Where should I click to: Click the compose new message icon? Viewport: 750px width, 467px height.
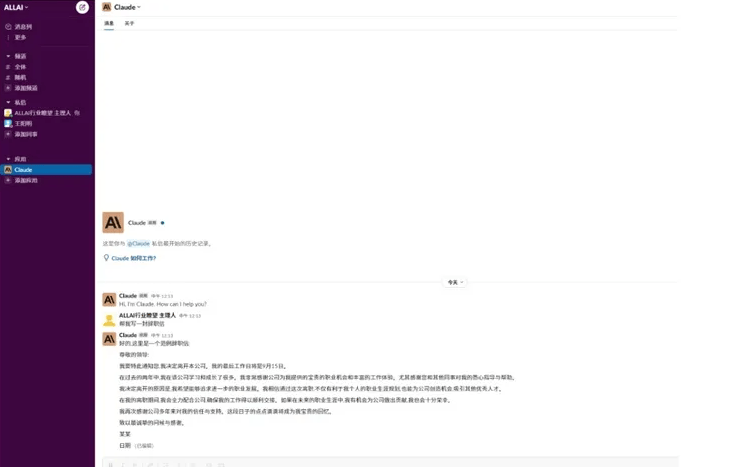82,7
